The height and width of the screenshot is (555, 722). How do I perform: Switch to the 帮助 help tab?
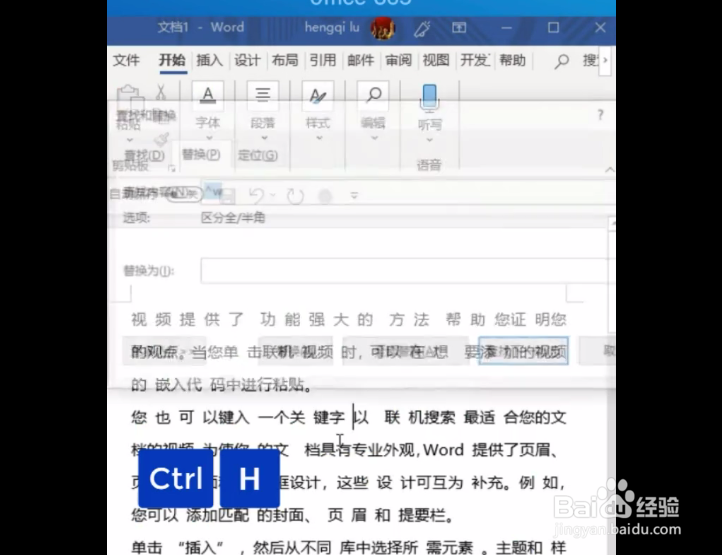point(512,60)
